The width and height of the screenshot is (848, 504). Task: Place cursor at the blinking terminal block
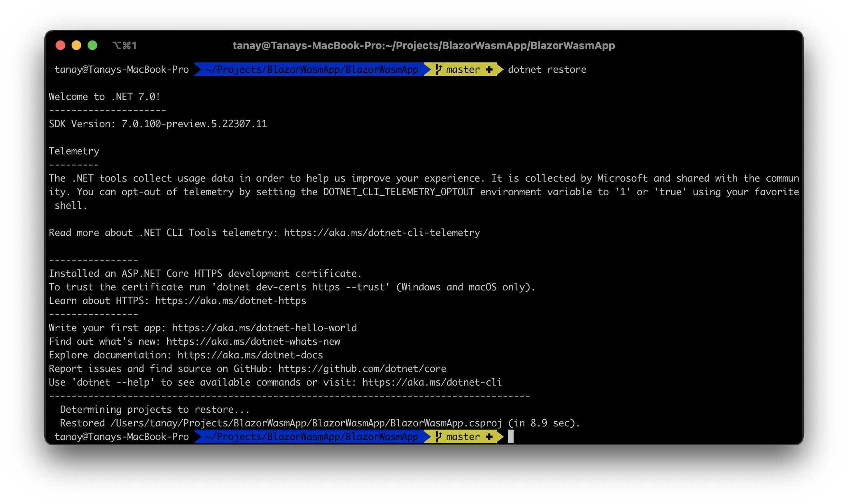pyautogui.click(x=511, y=436)
